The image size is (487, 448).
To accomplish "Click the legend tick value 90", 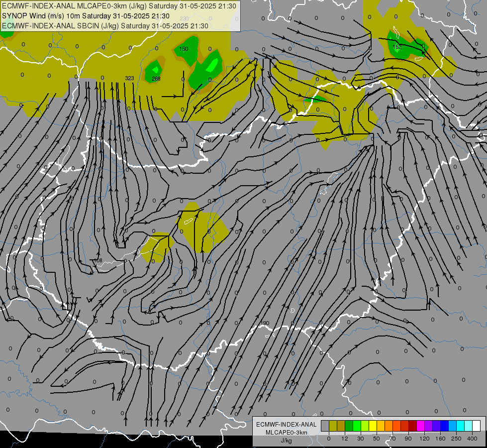I will pos(408,439).
